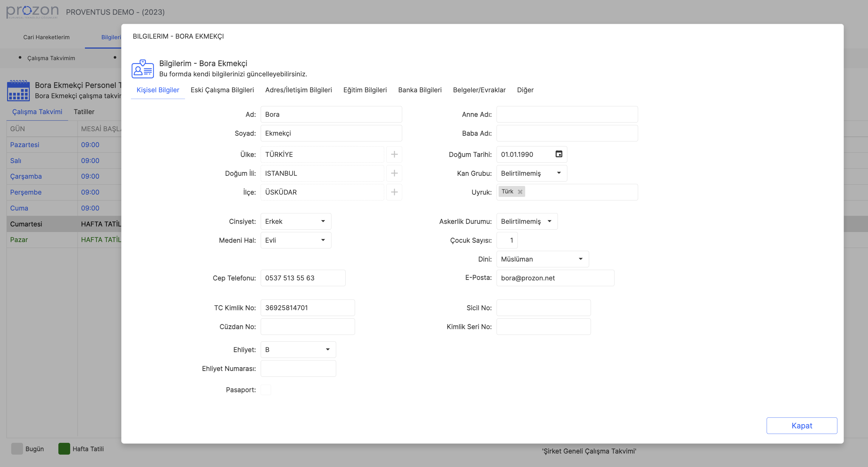Click the Bilgilerim ID card icon
Image resolution: width=868 pixels, height=467 pixels.
(x=142, y=69)
